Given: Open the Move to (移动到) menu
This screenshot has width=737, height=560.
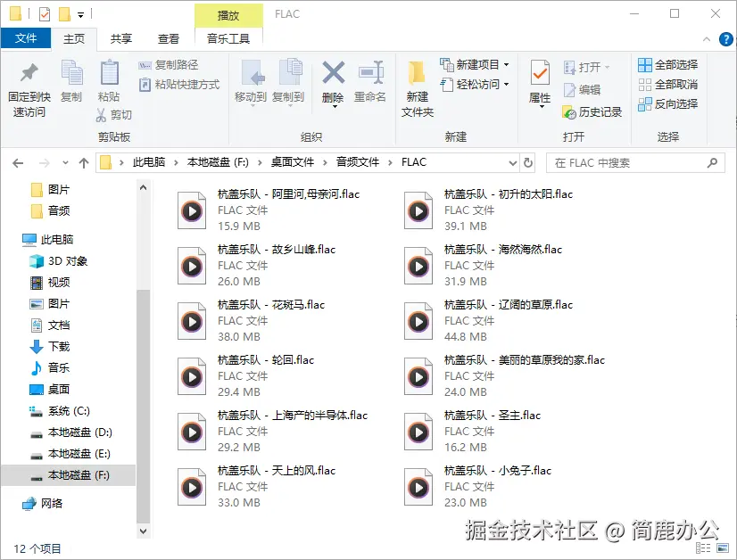Looking at the screenshot, I should pos(251,83).
